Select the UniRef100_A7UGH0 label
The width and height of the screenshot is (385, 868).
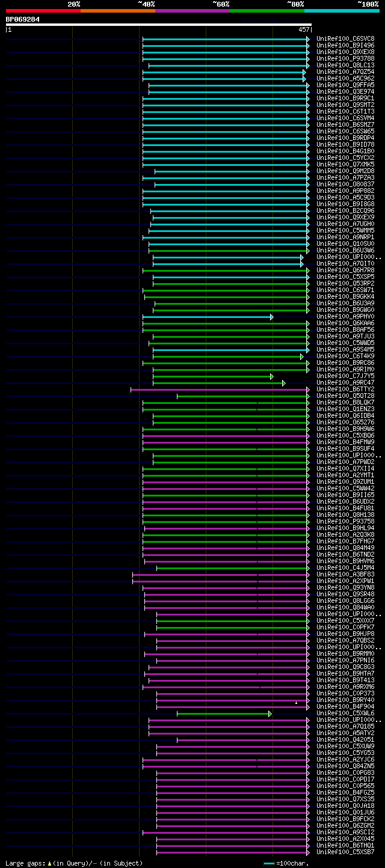(x=345, y=224)
